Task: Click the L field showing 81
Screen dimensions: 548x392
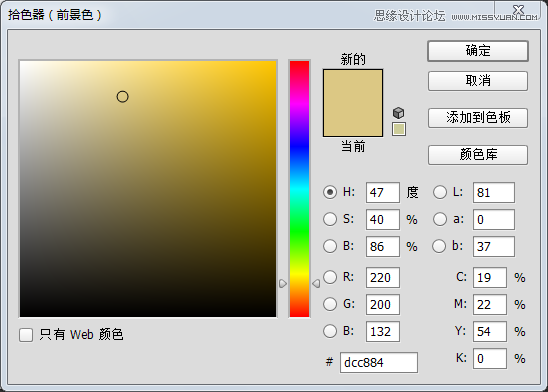Action: pyautogui.click(x=493, y=193)
